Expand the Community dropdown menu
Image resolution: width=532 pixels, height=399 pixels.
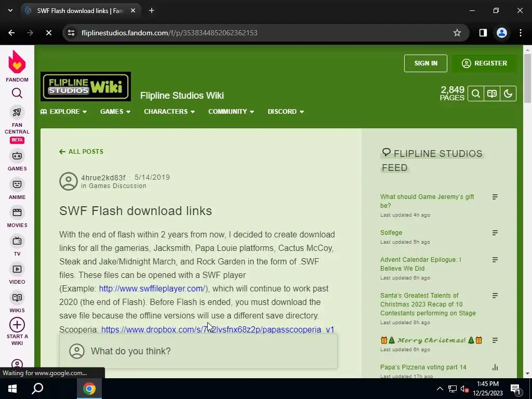click(x=231, y=112)
